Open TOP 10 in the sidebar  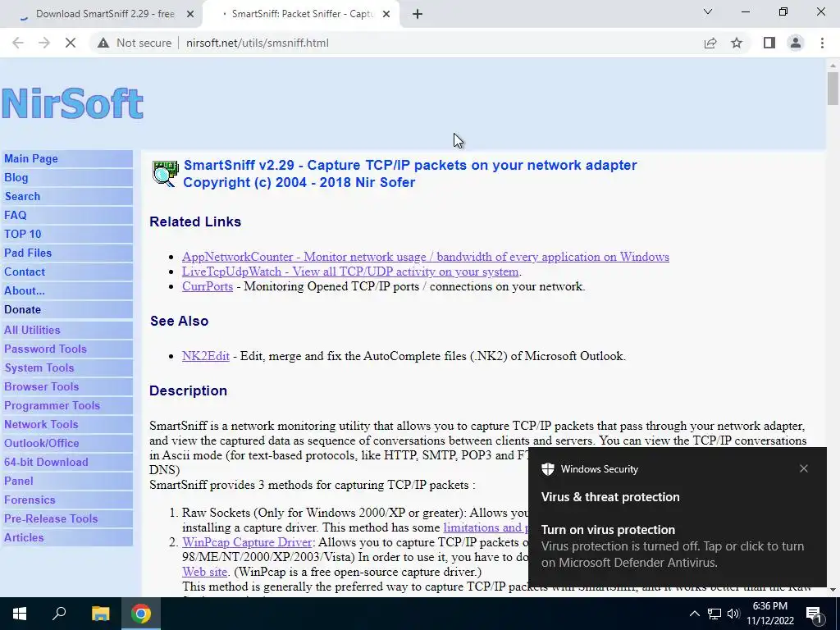[67, 234]
